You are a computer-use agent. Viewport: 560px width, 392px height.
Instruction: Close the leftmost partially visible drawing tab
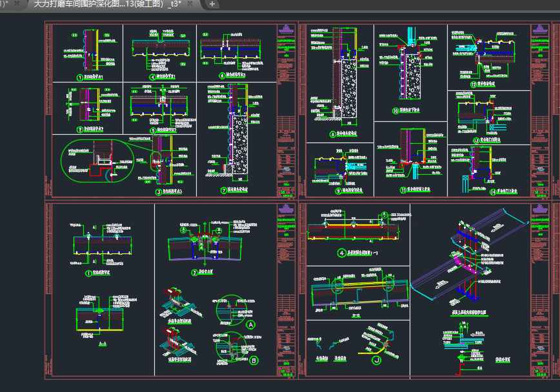[x=16, y=4]
